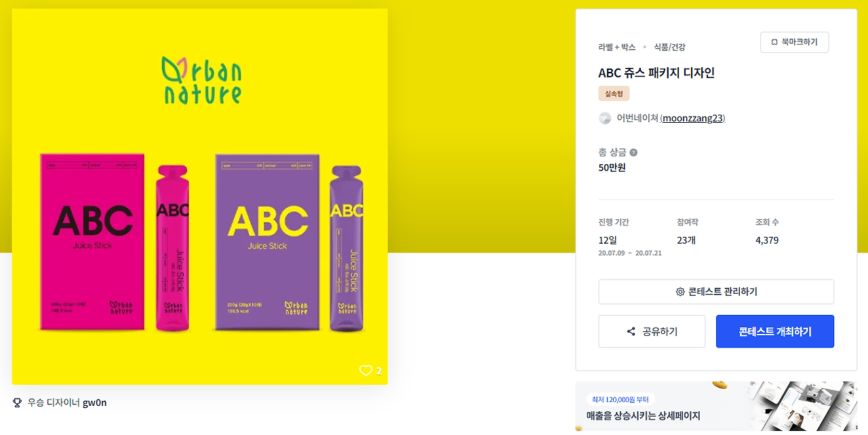Click the heart like icon on the design
This screenshot has height=435, width=868.
[x=366, y=371]
